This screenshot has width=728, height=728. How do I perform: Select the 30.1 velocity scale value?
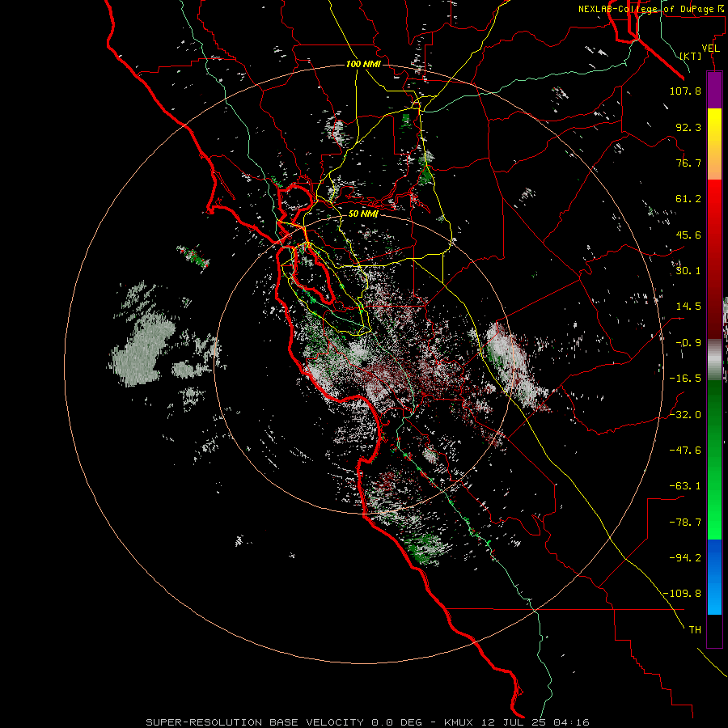tap(688, 271)
